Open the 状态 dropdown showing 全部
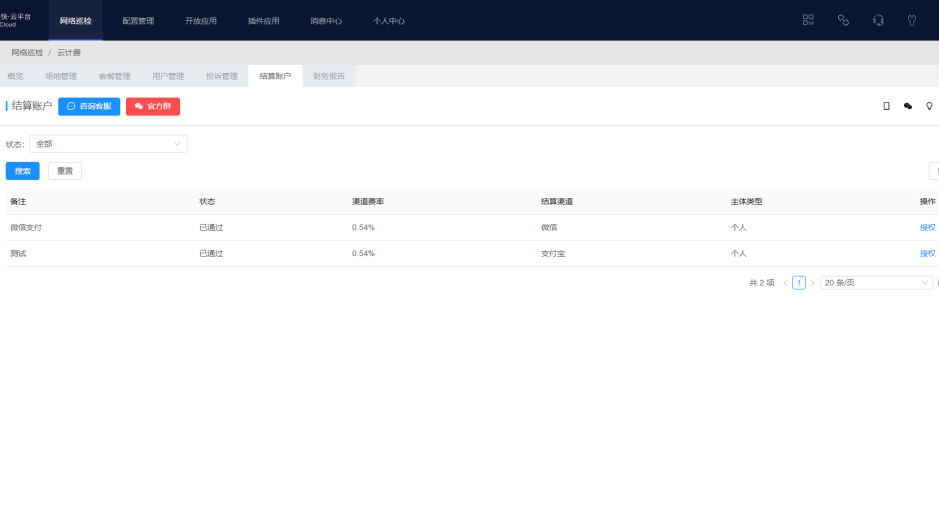 pos(108,144)
